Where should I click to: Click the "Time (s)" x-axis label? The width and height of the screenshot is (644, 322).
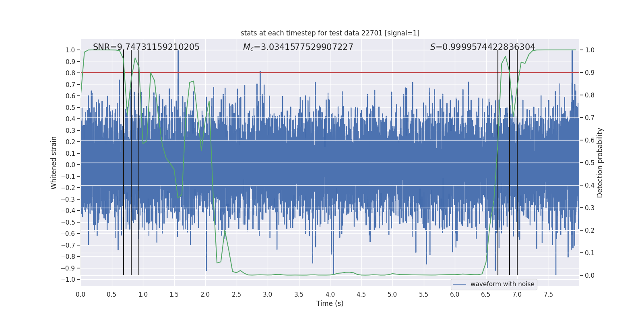pyautogui.click(x=330, y=303)
